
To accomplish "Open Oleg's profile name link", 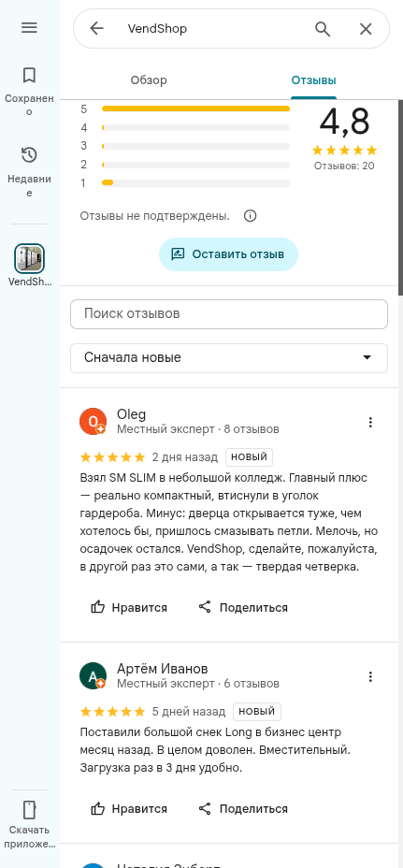I will pyautogui.click(x=131, y=414).
